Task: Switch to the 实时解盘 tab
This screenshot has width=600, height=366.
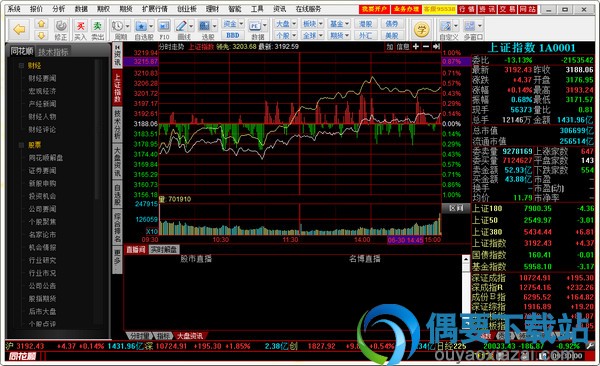Action: (163, 250)
